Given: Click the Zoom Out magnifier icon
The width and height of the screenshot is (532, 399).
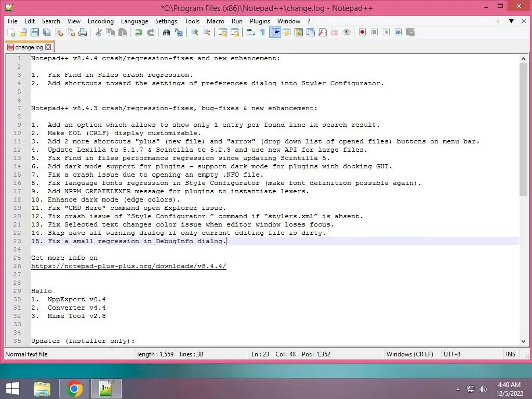Looking at the screenshot, I should (x=206, y=32).
